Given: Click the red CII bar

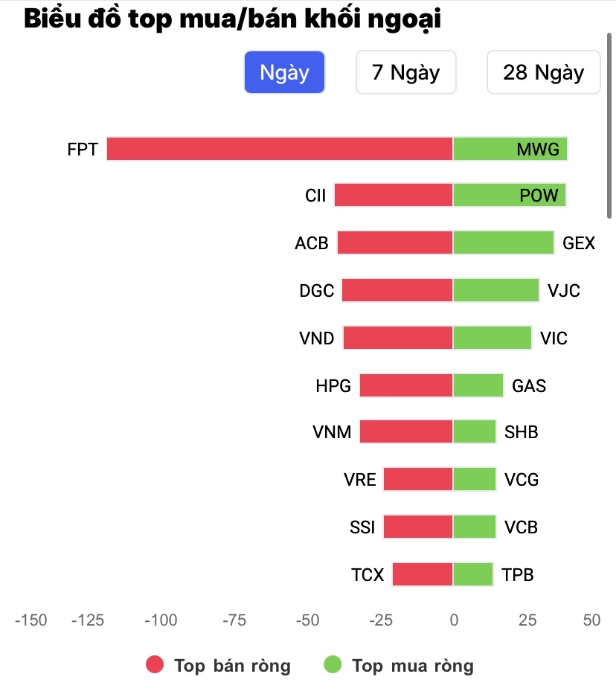Looking at the screenshot, I should [x=394, y=196].
